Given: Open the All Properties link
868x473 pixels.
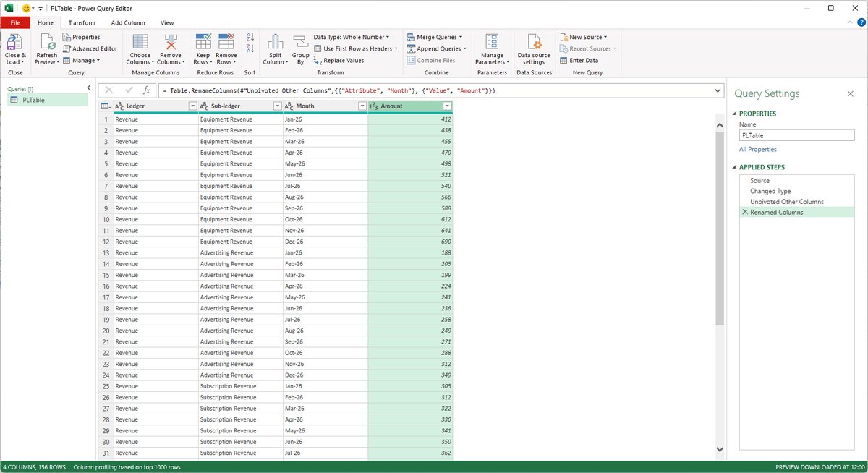Looking at the screenshot, I should point(757,149).
